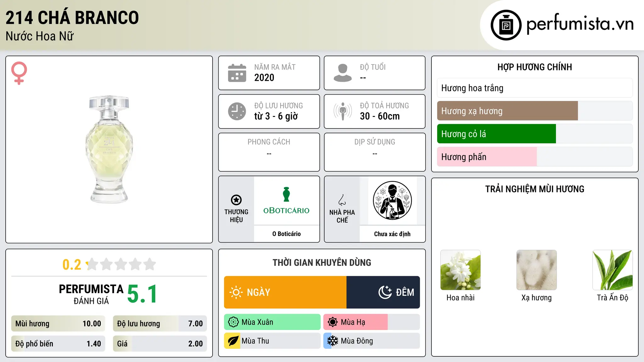Click the perfumista.vn site name
644x362 pixels.
(580, 24)
